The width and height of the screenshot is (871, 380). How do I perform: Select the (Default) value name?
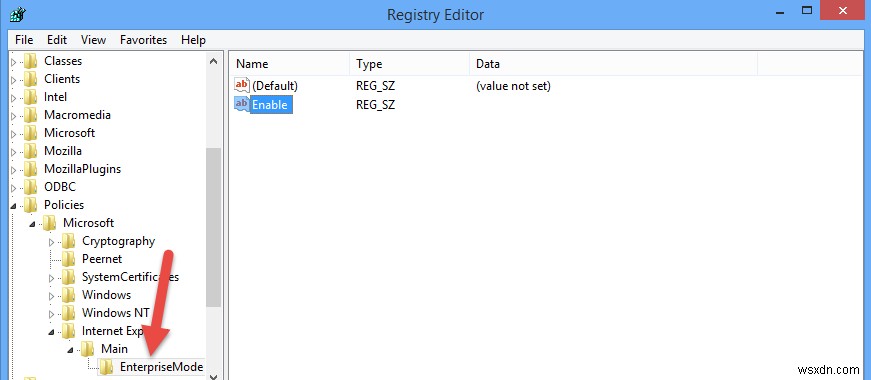point(275,86)
